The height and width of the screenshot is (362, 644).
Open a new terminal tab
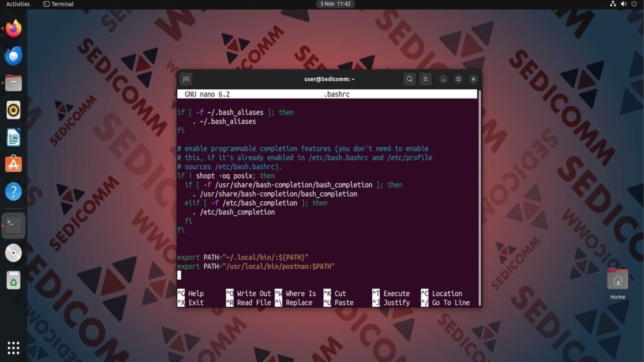coord(186,79)
